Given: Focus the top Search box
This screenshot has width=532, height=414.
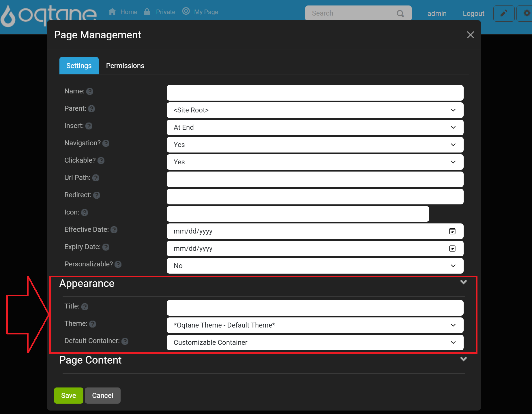Looking at the screenshot, I should tap(358, 13).
